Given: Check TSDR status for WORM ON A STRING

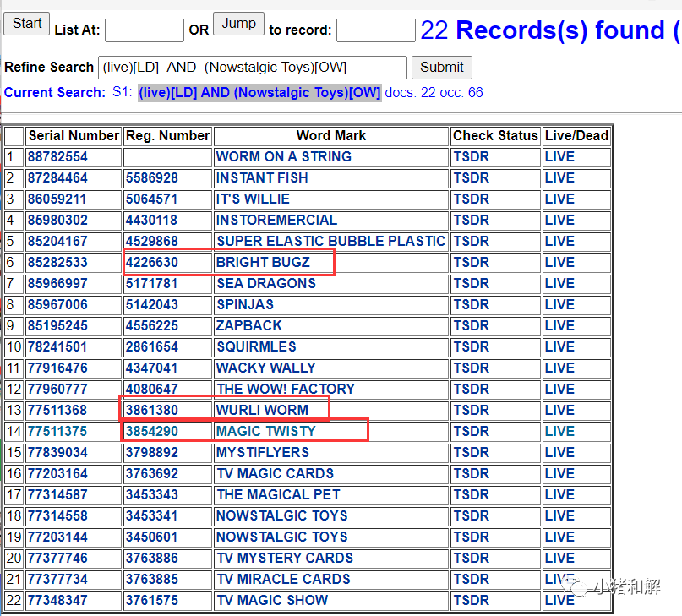Looking at the screenshot, I should tap(471, 156).
